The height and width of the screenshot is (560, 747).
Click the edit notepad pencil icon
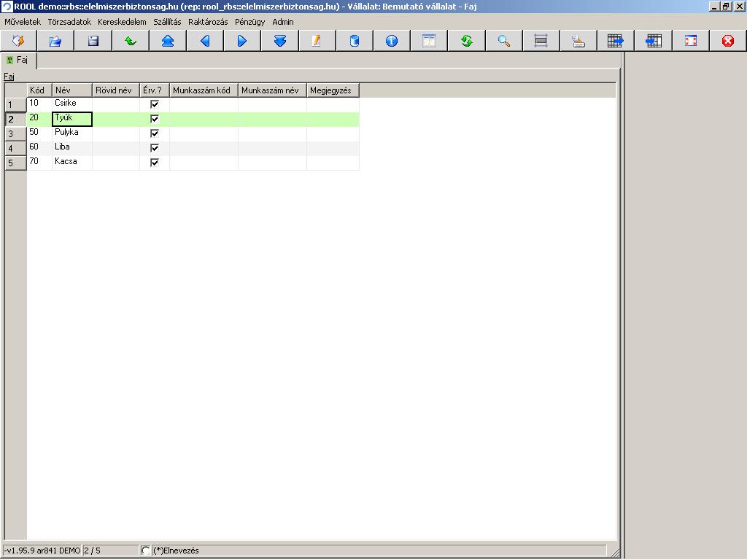pyautogui.click(x=317, y=41)
